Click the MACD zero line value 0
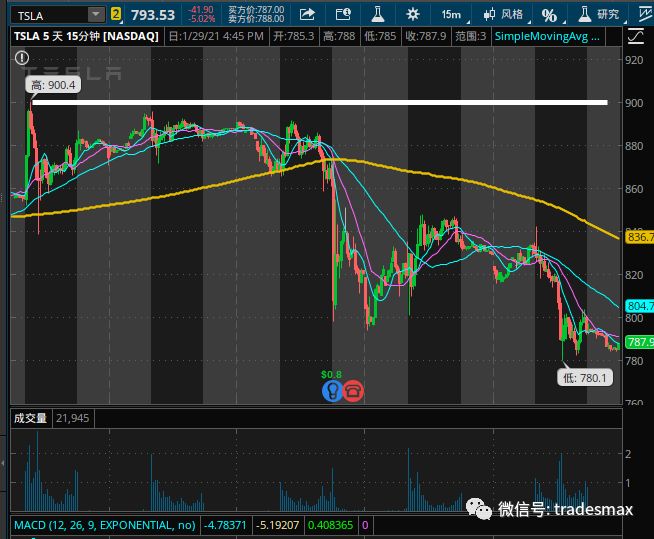Screen dimensions: 654x539 365,525
